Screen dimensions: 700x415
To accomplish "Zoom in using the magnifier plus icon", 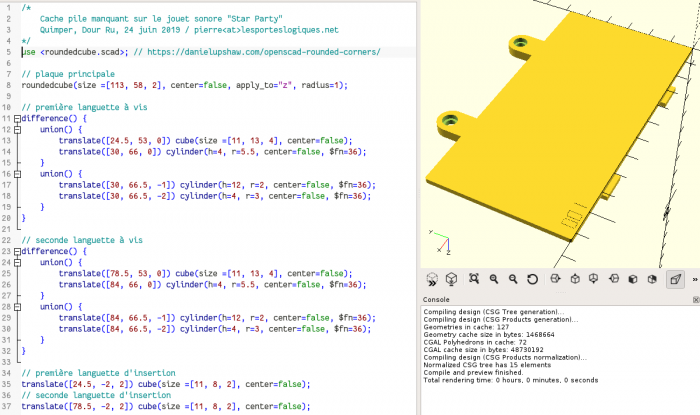I will pos(493,279).
